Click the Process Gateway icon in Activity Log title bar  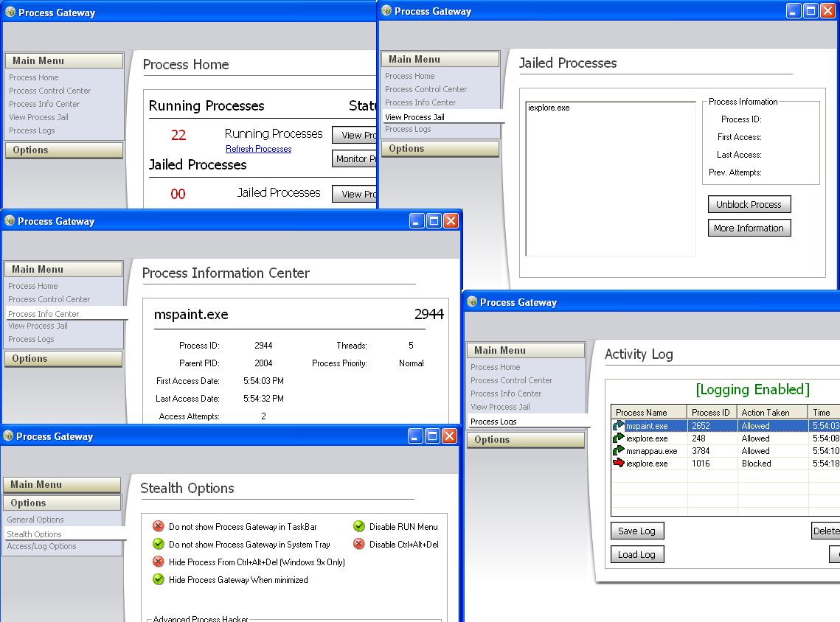[x=471, y=302]
